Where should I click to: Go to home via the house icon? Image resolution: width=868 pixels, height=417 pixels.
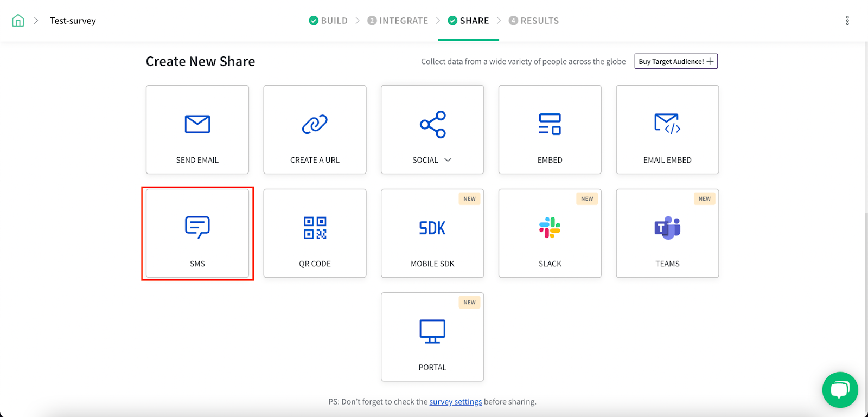[18, 21]
